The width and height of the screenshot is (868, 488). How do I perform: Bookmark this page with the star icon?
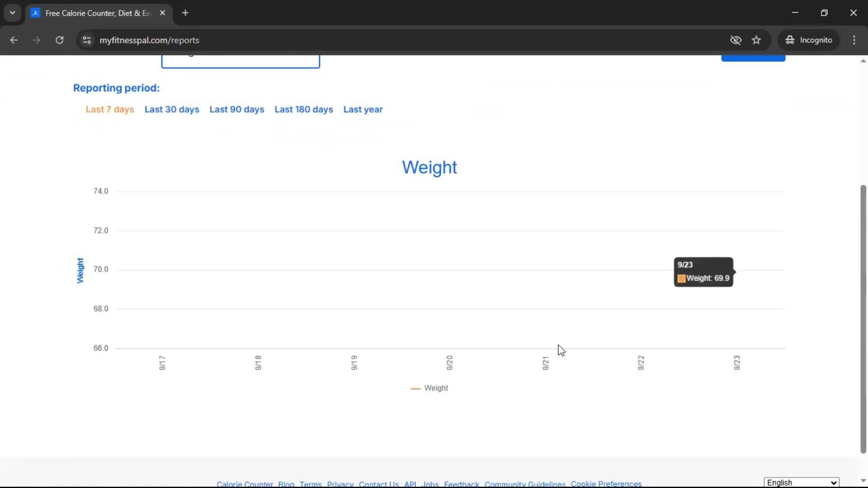tap(756, 40)
